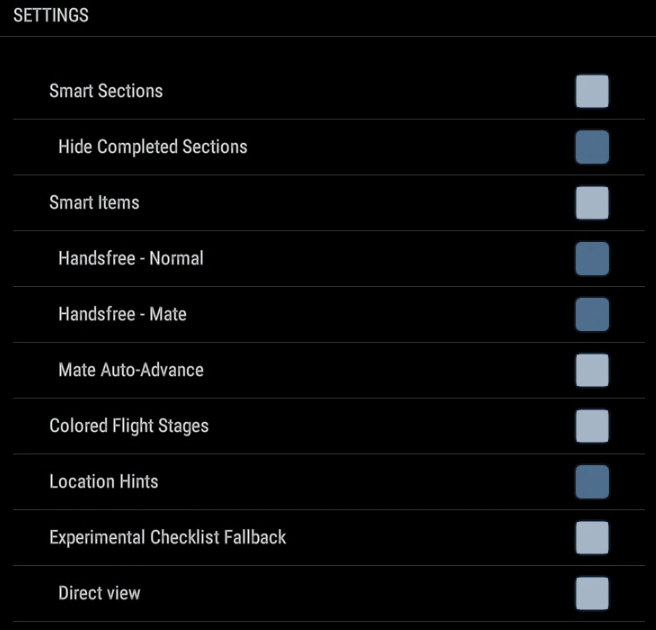Click the Handsfree - Normal label
Image resolution: width=656 pixels, height=630 pixels.
(130, 259)
